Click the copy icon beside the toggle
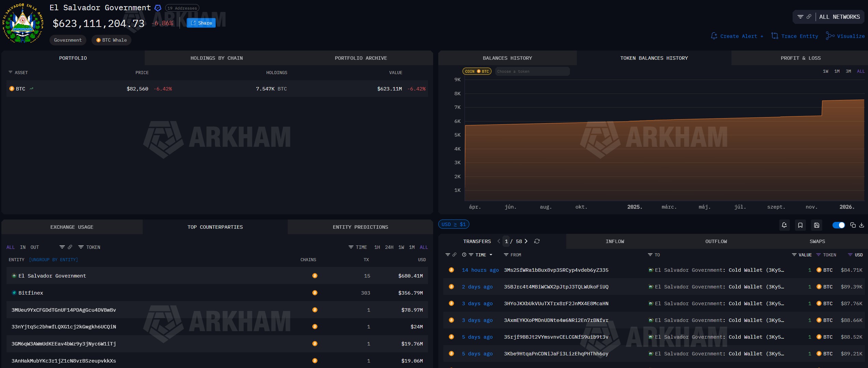 tap(853, 225)
